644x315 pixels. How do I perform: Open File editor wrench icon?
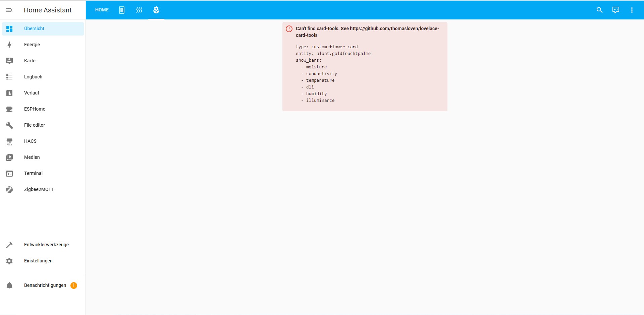click(9, 125)
